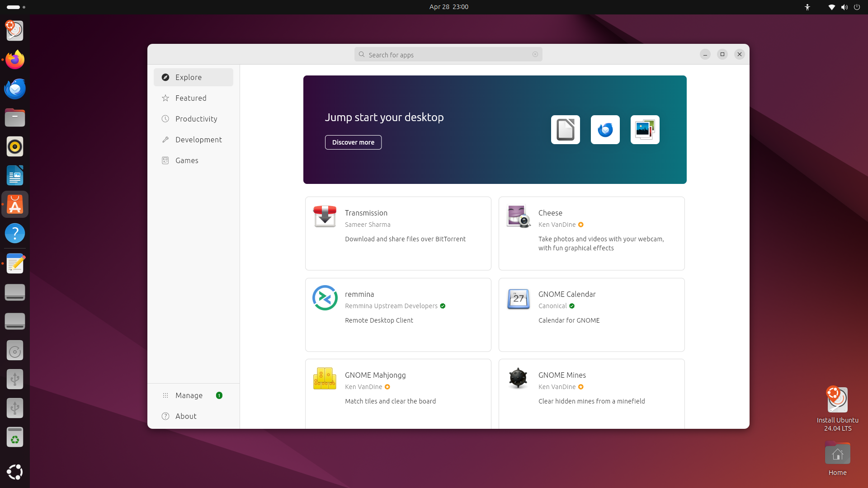Open the power menu in top bar
The height and width of the screenshot is (488, 868).
857,7
